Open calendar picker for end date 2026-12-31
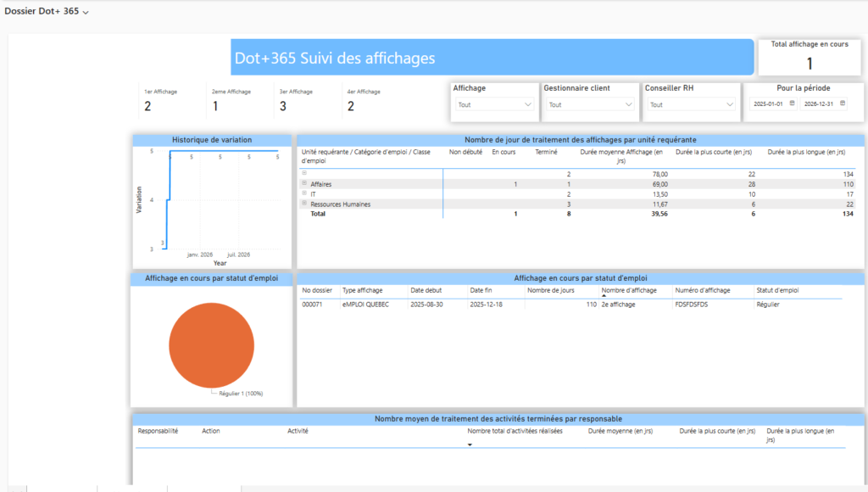Viewport: 868px width, 492px height. coord(842,103)
